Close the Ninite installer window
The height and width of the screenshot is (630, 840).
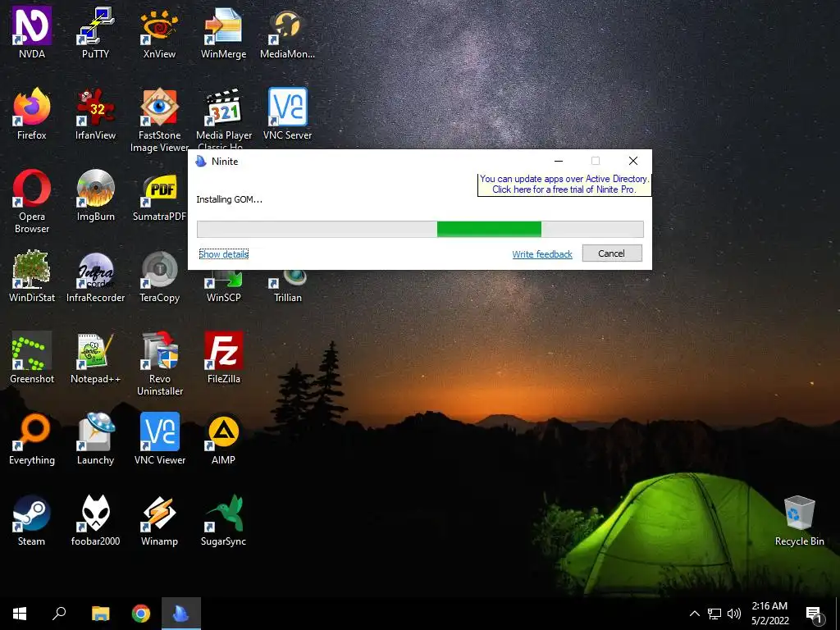(632, 162)
